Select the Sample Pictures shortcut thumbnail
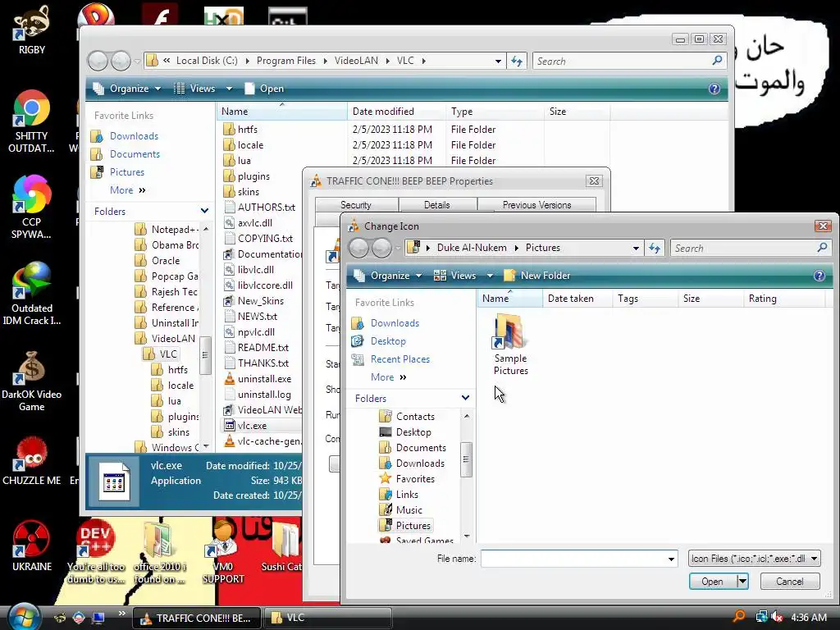 point(510,344)
